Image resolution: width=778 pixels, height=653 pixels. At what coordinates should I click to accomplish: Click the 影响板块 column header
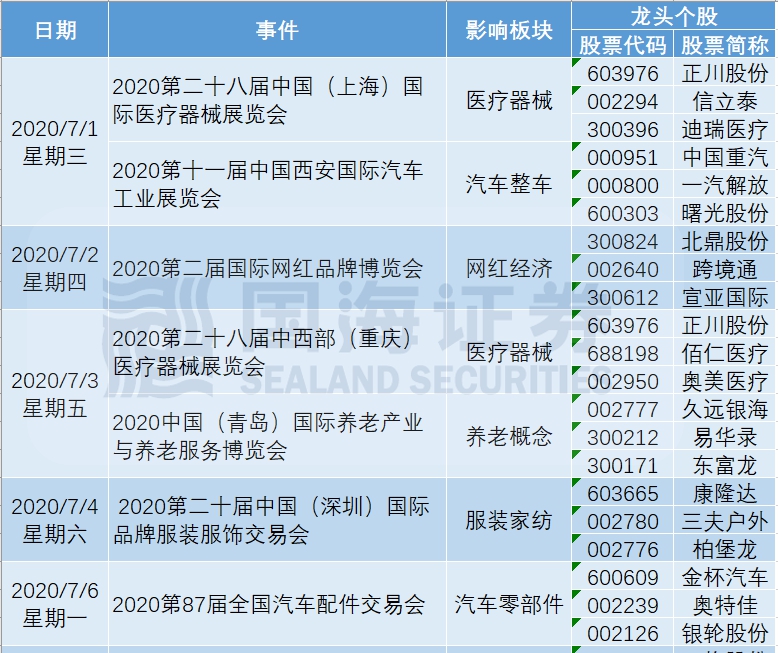[x=509, y=30]
